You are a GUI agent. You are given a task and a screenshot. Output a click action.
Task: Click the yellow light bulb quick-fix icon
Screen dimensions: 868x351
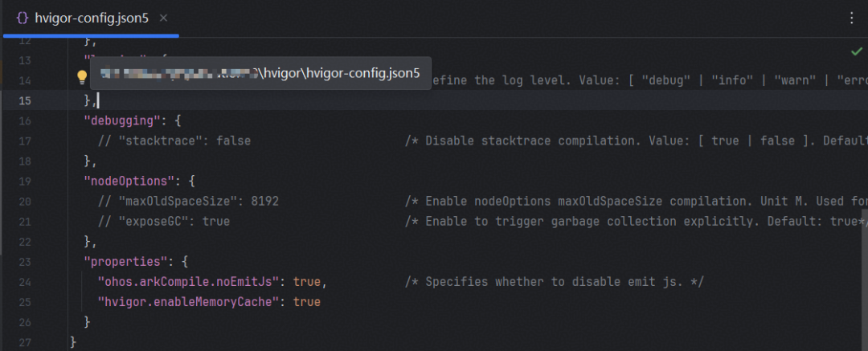coord(82,76)
